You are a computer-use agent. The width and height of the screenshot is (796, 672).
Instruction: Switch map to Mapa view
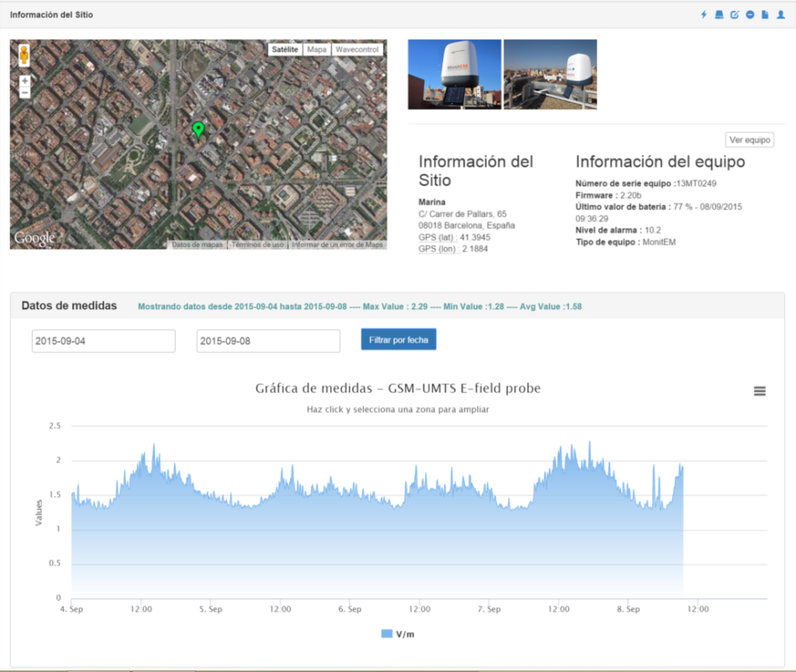coord(317,50)
